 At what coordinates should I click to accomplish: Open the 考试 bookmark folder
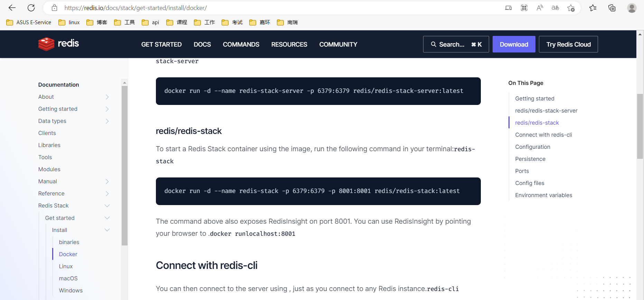tap(232, 22)
